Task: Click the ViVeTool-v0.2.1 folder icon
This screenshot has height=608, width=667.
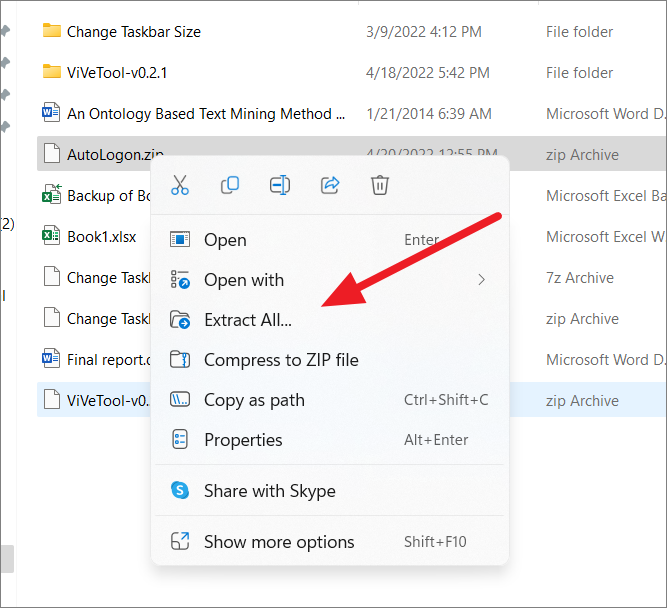Action: (52, 71)
